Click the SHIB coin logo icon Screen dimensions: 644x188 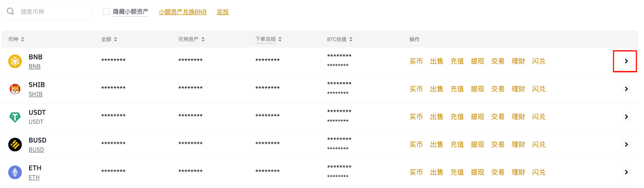[x=15, y=89]
